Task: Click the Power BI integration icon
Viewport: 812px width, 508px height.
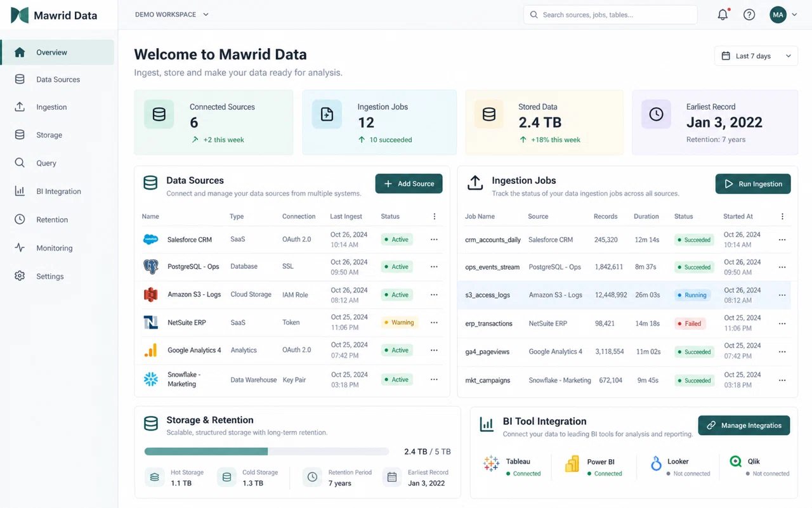Action: pos(572,464)
